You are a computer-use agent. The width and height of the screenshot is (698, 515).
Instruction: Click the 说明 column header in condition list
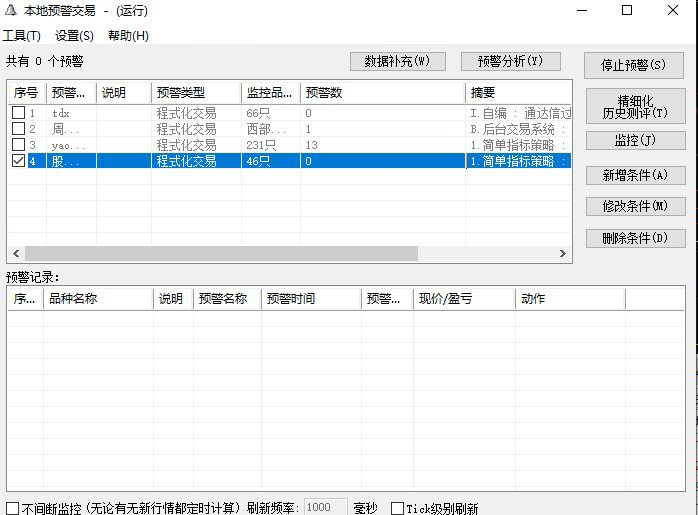click(124, 93)
